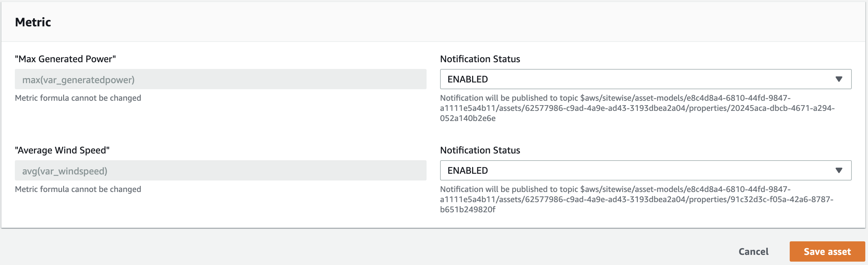Click the second Notification Status label
This screenshot has width=868, height=265.
pos(480,150)
